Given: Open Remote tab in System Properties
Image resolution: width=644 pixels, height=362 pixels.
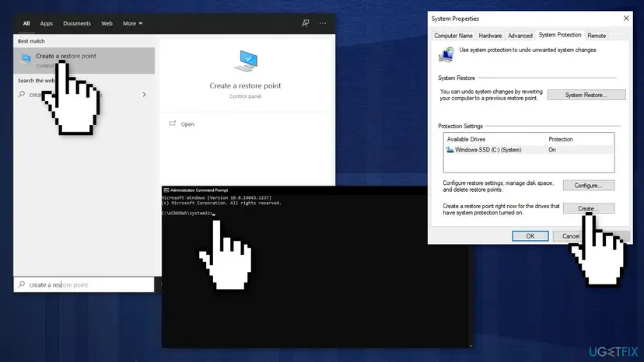Looking at the screenshot, I should coord(597,36).
